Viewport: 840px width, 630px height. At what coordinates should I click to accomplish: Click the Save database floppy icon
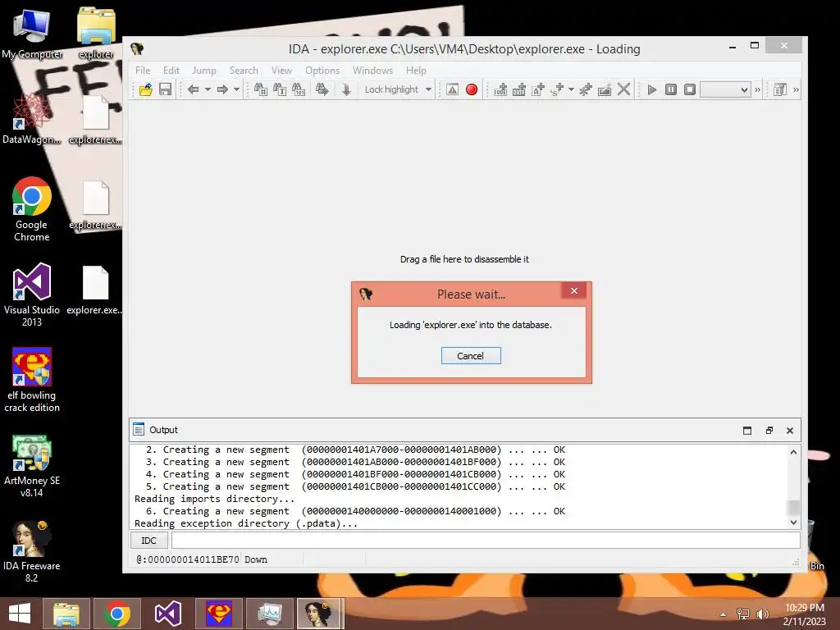[x=165, y=89]
